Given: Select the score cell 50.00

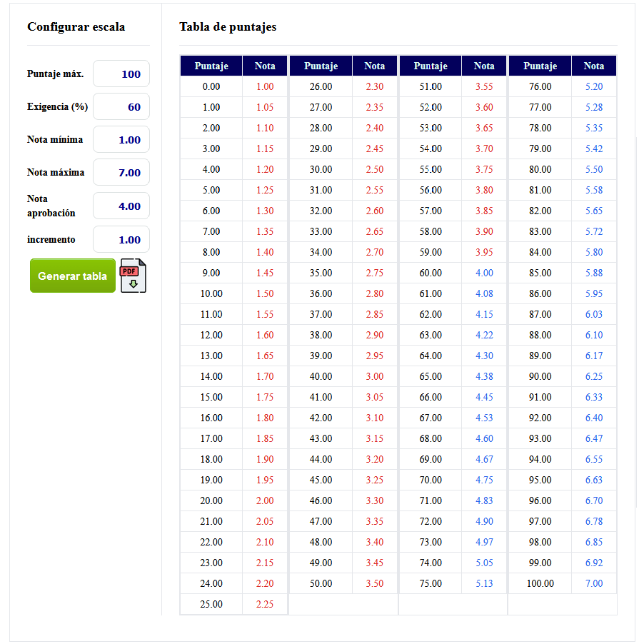Looking at the screenshot, I should pos(321,583).
